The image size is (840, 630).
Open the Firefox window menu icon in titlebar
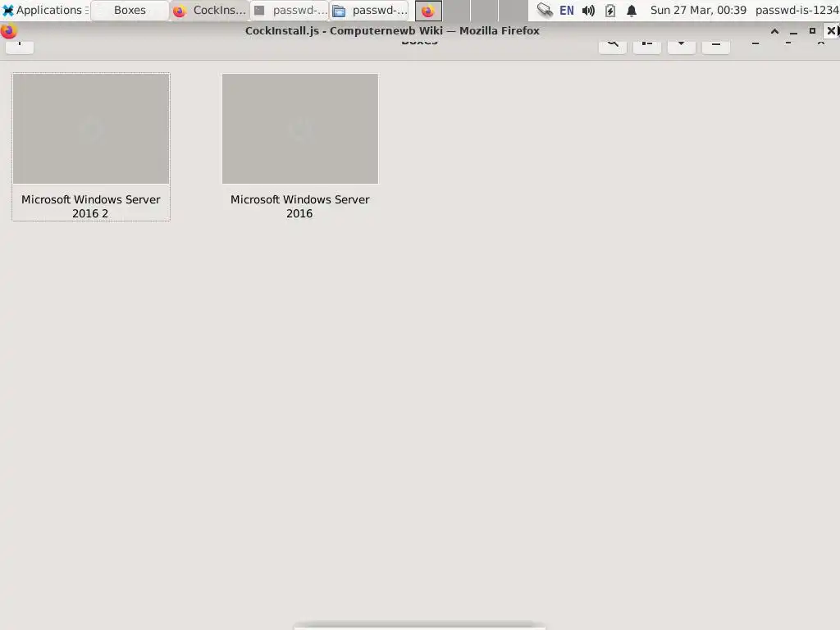tap(8, 31)
